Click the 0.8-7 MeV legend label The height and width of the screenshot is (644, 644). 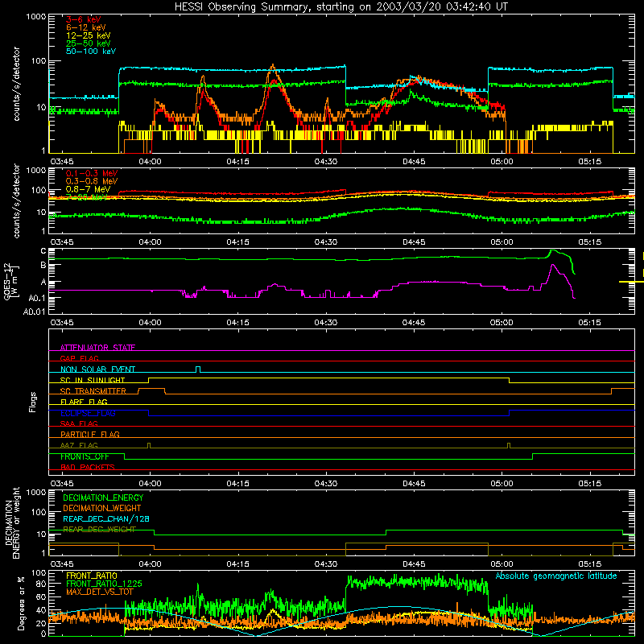pyautogui.click(x=89, y=189)
